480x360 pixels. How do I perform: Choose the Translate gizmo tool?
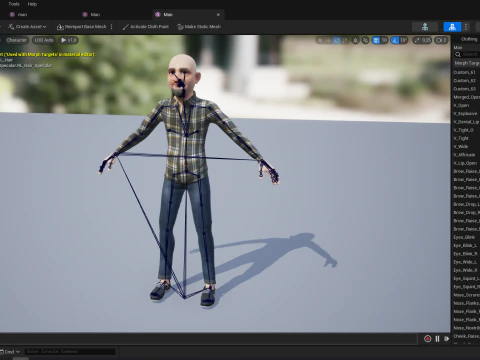(x=328, y=40)
